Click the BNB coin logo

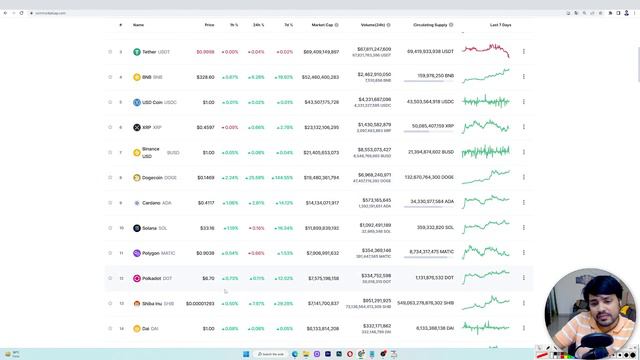(137, 77)
